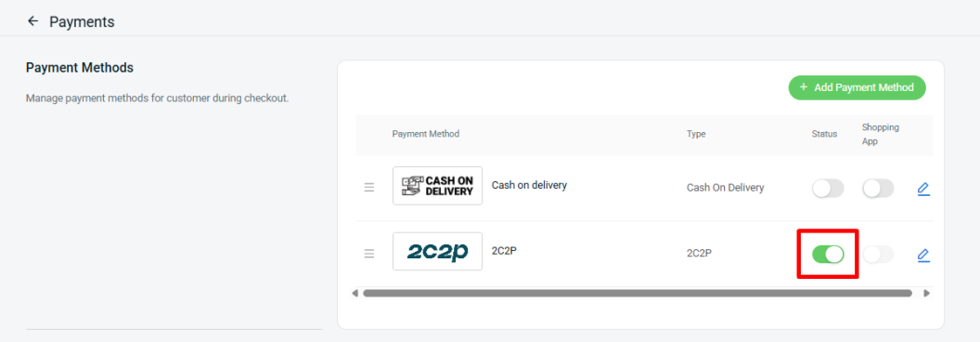980x342 pixels.
Task: Enable Cash on delivery status toggle
Action: (x=828, y=189)
